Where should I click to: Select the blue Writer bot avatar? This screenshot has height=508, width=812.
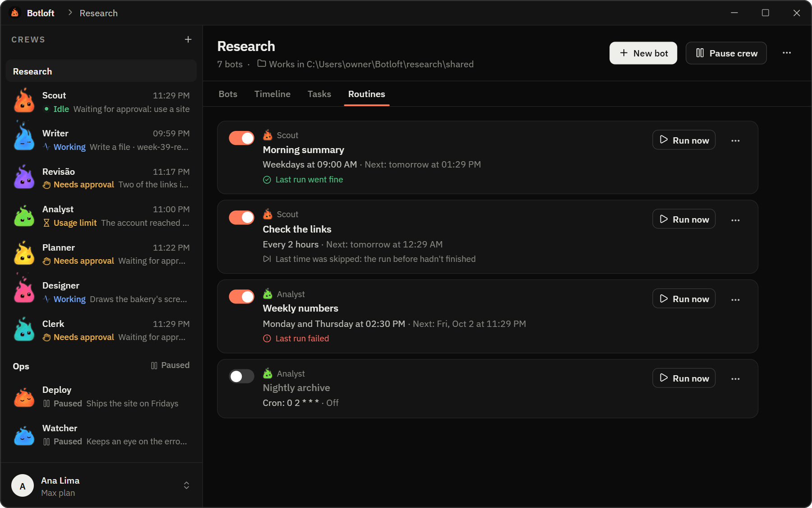24,137
